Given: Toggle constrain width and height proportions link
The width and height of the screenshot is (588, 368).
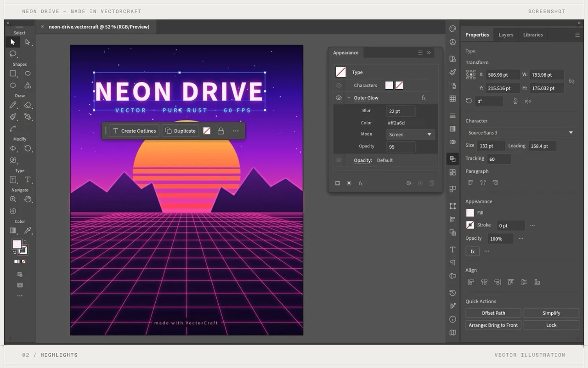Looking at the screenshot, I should pyautogui.click(x=571, y=81).
